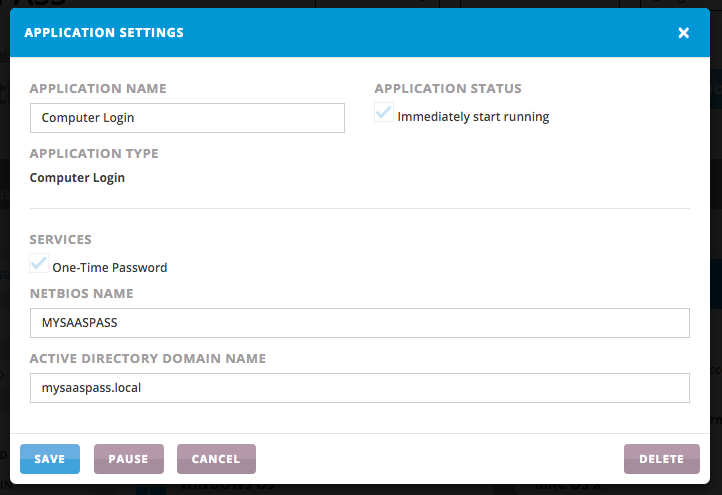Pause the Computer Login application
722x495 pixels.
click(128, 459)
